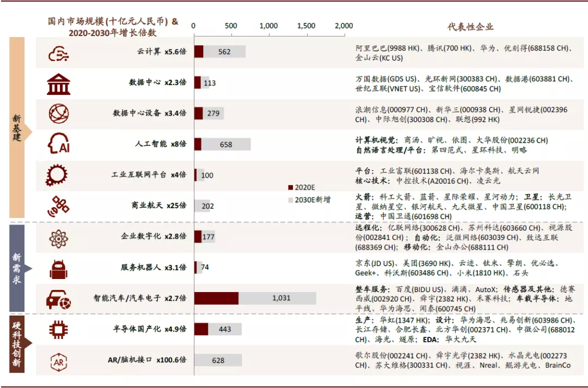Toggle the 2020E legend entry

pyautogui.click(x=301, y=186)
